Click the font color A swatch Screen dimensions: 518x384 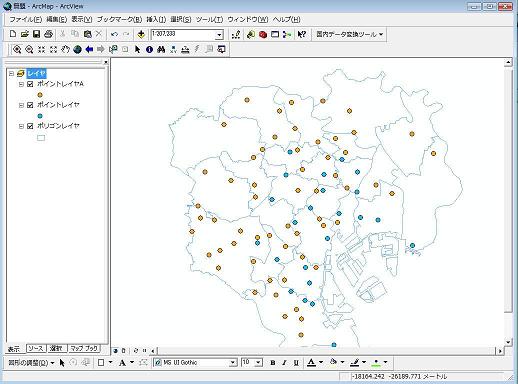click(311, 363)
